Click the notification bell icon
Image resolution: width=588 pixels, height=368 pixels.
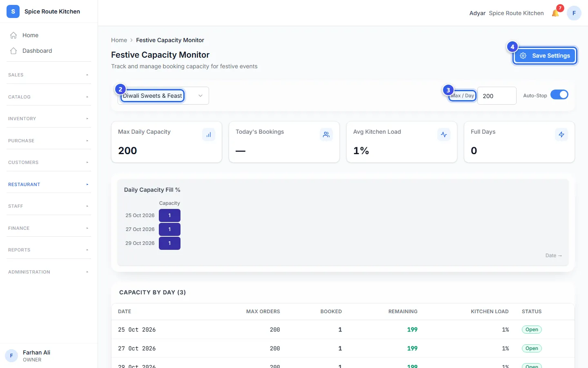[555, 13]
